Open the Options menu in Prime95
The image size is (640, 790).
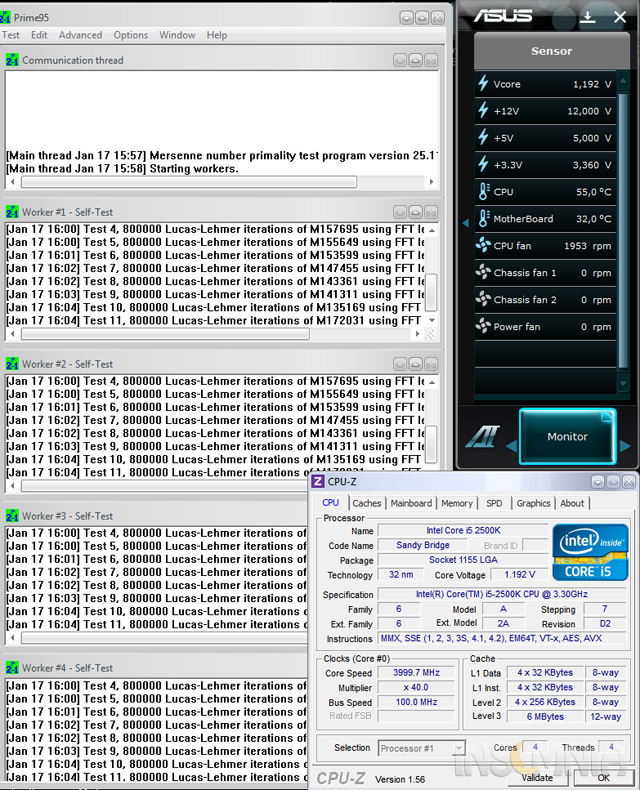[131, 35]
